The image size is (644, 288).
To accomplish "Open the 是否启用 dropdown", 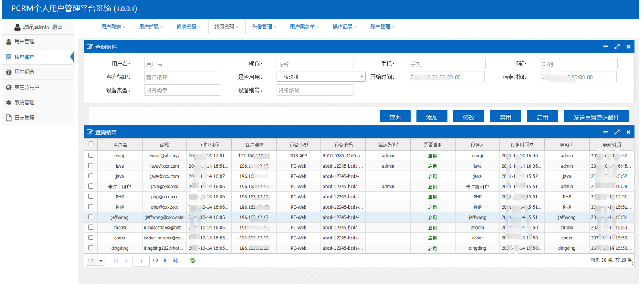I will [321, 77].
